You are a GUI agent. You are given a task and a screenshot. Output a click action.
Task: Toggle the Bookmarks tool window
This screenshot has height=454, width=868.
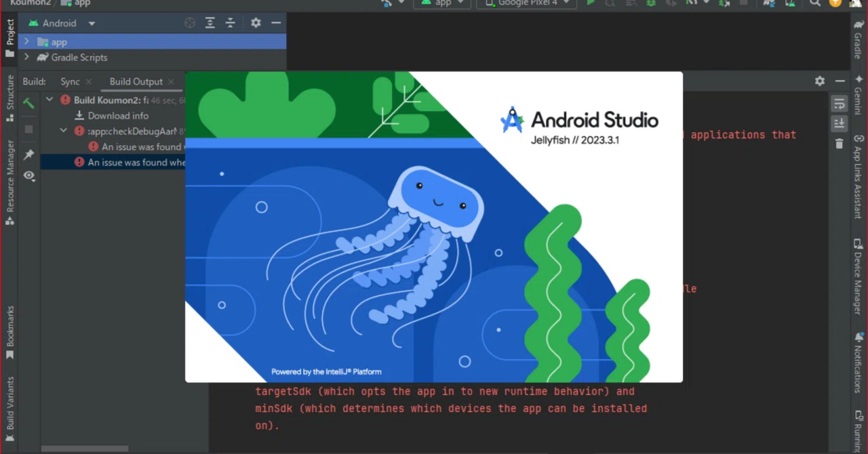pyautogui.click(x=10, y=333)
